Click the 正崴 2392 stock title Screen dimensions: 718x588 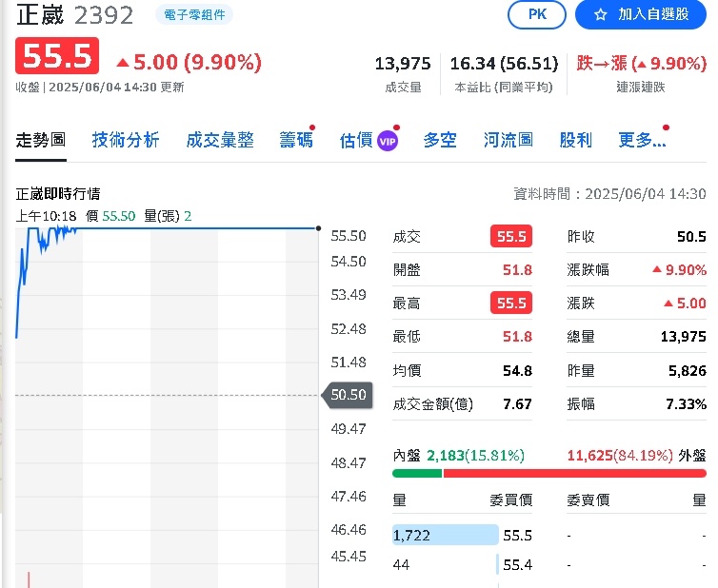point(74,15)
